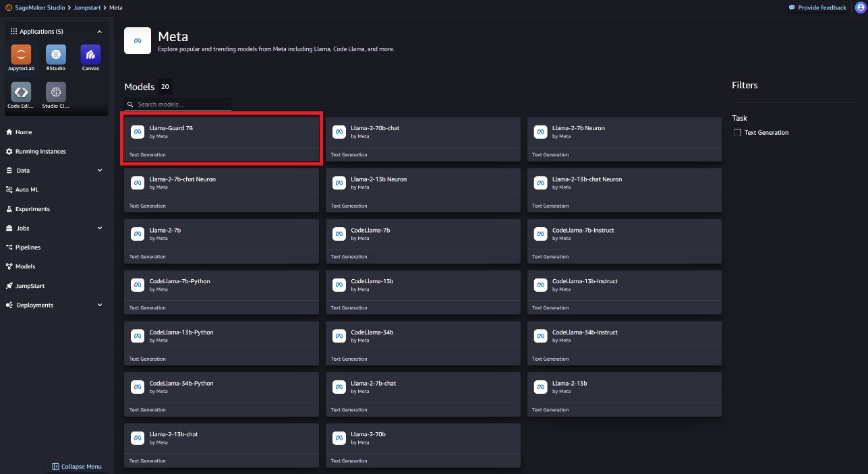Click the Models sidebar icon
868x474 pixels.
9,266
